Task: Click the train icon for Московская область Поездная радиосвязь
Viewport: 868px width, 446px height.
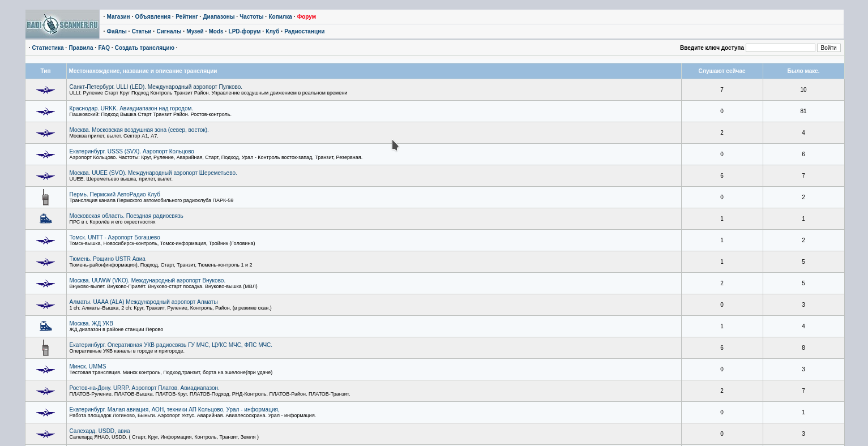Action: (x=46, y=218)
